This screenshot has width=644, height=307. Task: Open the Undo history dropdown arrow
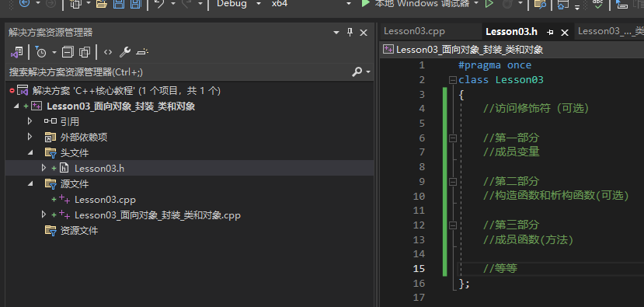tap(173, 4)
